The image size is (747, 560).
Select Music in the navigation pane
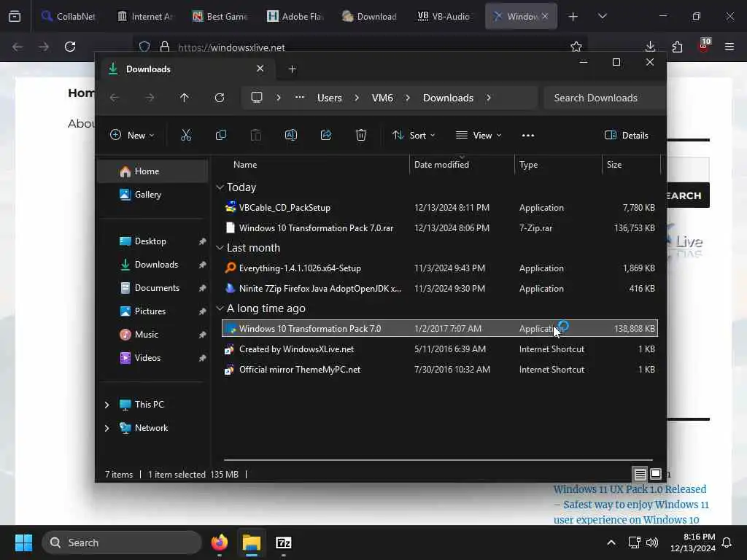pyautogui.click(x=152, y=334)
